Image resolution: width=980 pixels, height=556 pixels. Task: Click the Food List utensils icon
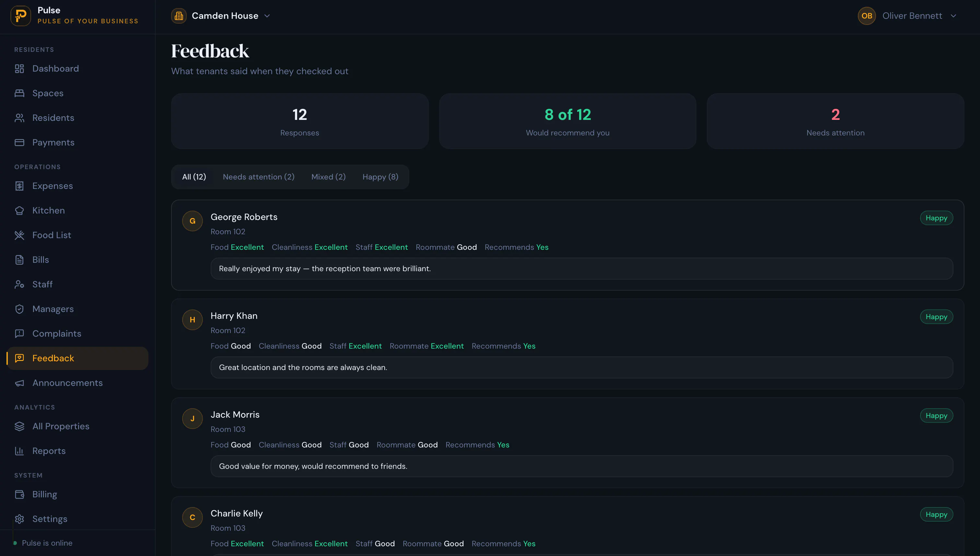tap(19, 235)
